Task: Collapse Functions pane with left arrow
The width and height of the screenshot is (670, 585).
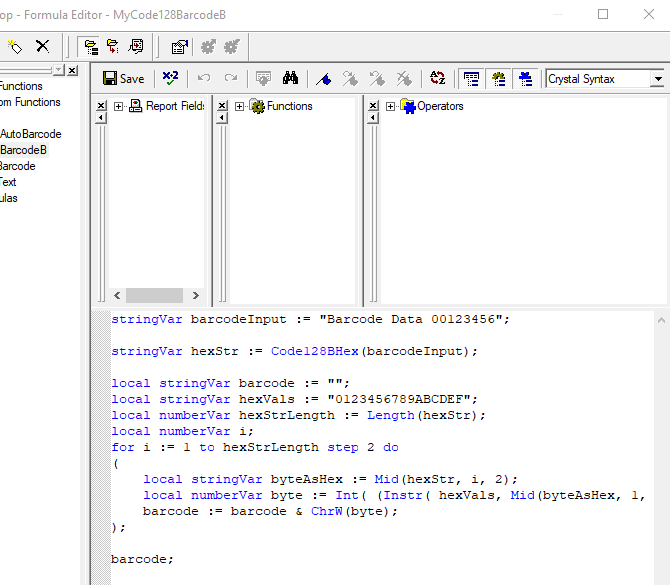Action: pyautogui.click(x=222, y=118)
